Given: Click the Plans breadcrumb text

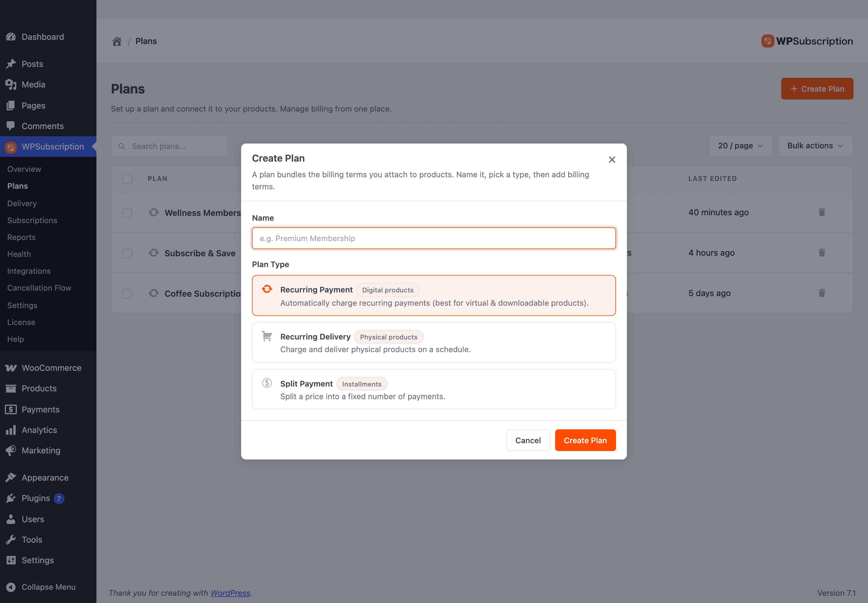Looking at the screenshot, I should pyautogui.click(x=146, y=41).
